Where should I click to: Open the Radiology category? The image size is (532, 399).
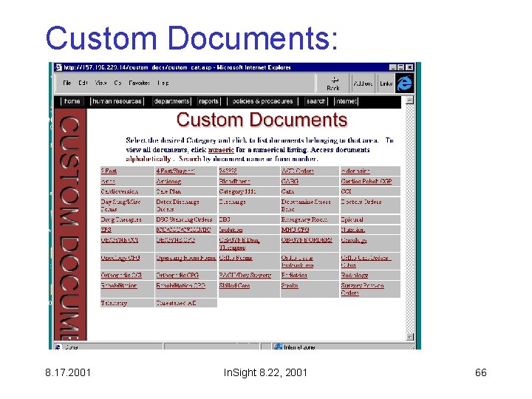pyautogui.click(x=355, y=275)
